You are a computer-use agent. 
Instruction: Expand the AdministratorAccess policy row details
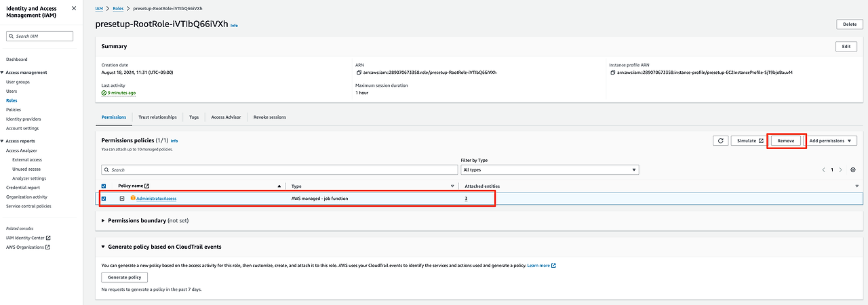[x=122, y=199]
